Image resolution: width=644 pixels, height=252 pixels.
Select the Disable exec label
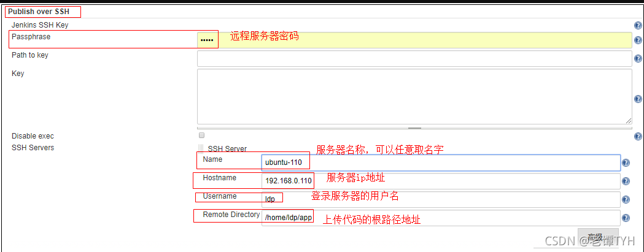click(33, 136)
